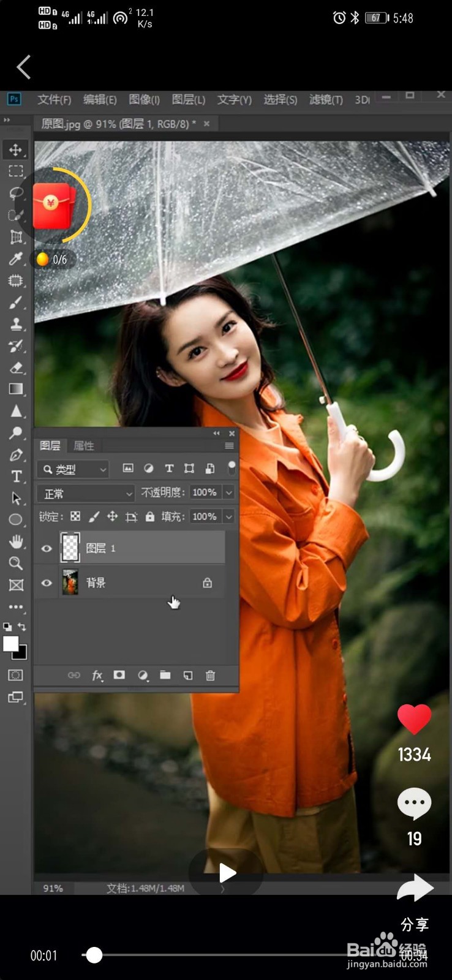Select the Dodge tool
Image resolution: width=452 pixels, height=980 pixels.
pyautogui.click(x=16, y=433)
